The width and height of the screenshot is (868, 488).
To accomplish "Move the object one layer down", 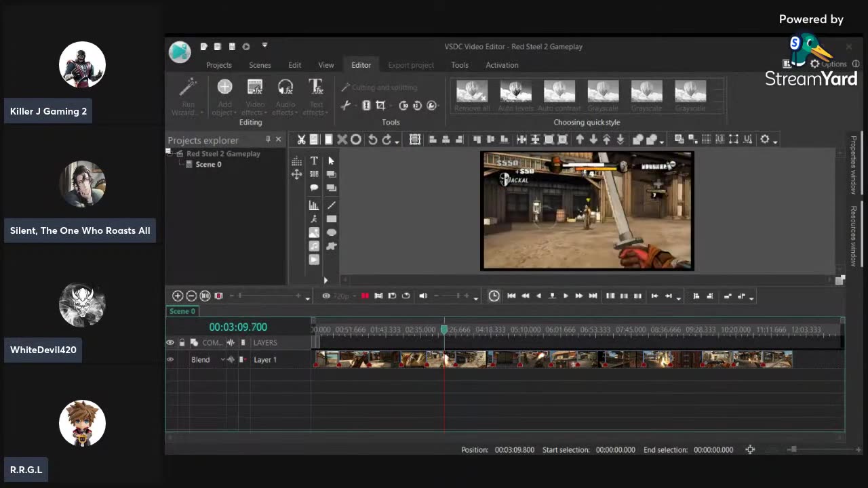I will pos(593,140).
